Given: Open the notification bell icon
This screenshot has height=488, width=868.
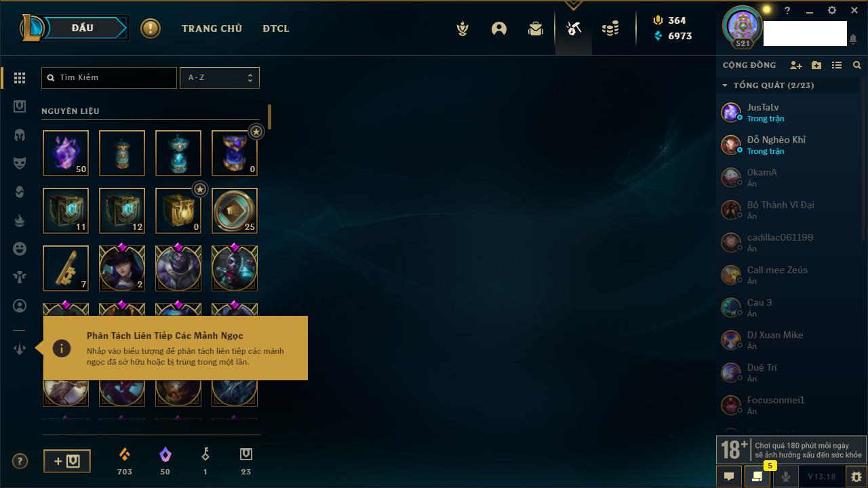Looking at the screenshot, I should click(853, 39).
